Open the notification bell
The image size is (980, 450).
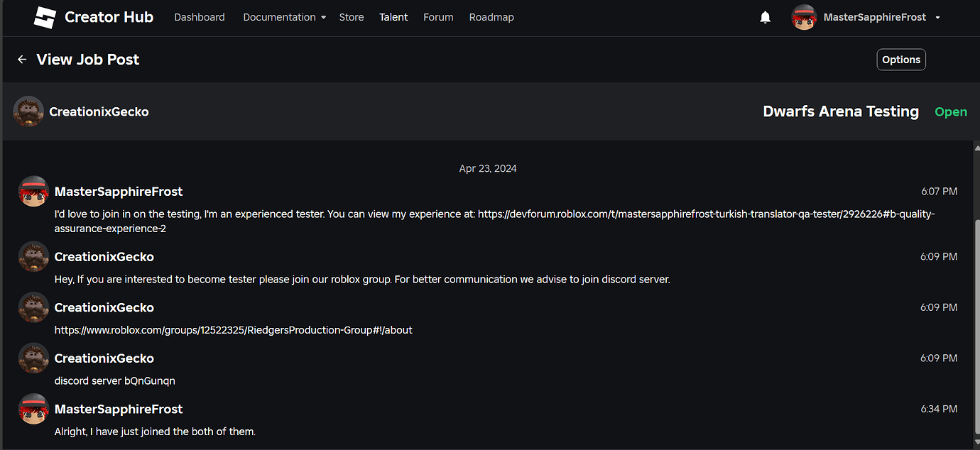[x=765, y=17]
